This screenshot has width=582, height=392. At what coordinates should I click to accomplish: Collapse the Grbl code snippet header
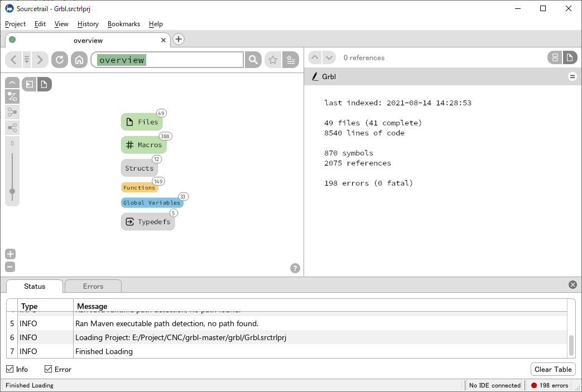[573, 76]
